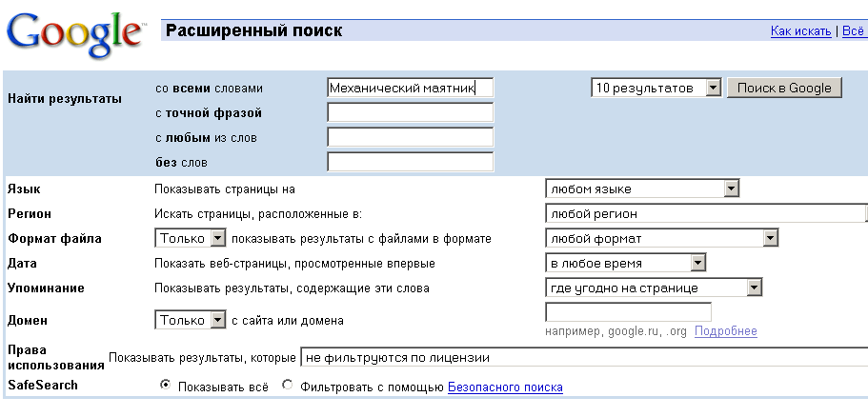Open the 'в любое время' date dropdown
Image resolution: width=868 pixels, height=417 pixels.
[x=626, y=264]
